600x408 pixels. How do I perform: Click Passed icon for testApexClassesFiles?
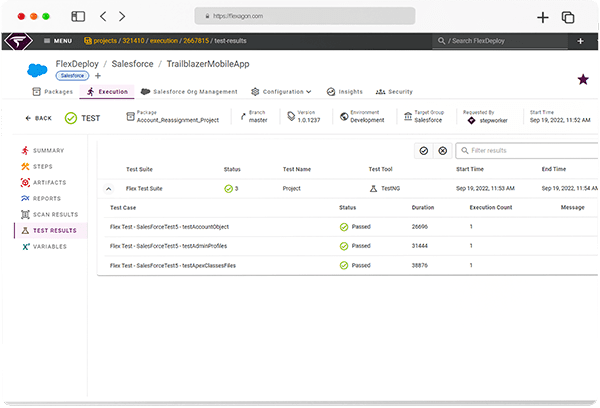(344, 265)
